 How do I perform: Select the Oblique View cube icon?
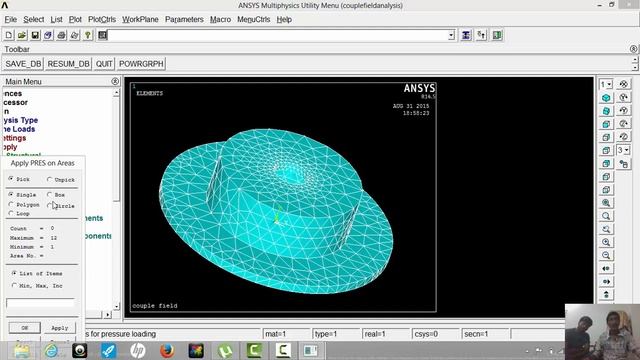click(606, 111)
